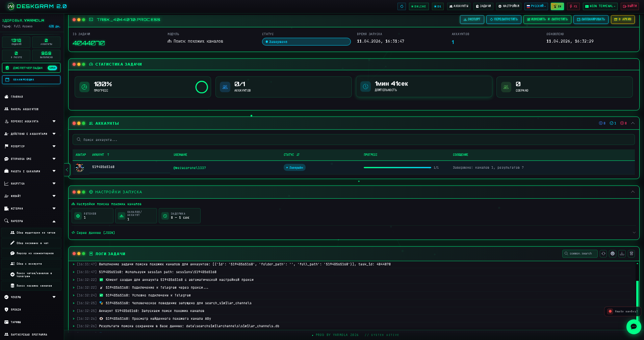644x340 pixels.
Task: Click the Выйти logout button
Action: point(630,6)
